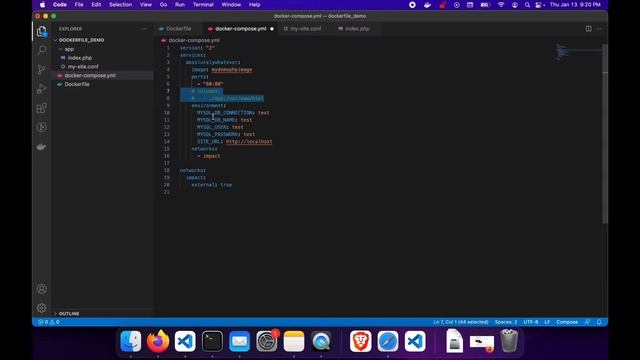The width and height of the screenshot is (640, 360).
Task: Open indentation setting Spaces: 2
Action: 506,322
